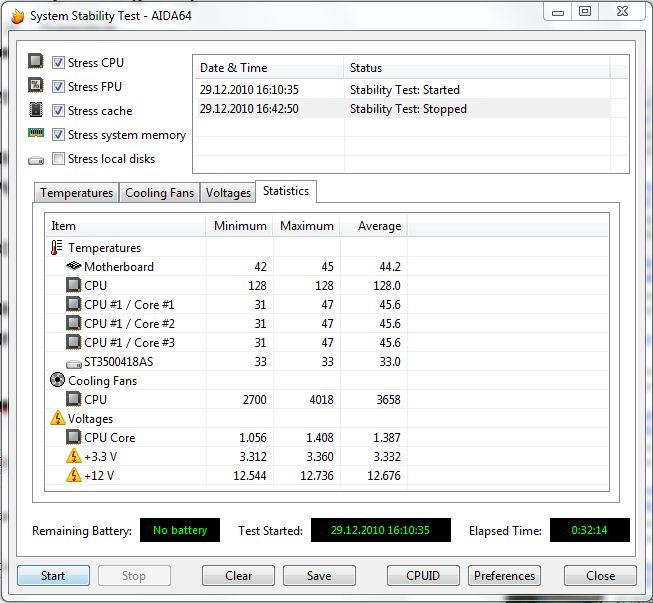Select the Voltages tab

point(227,193)
